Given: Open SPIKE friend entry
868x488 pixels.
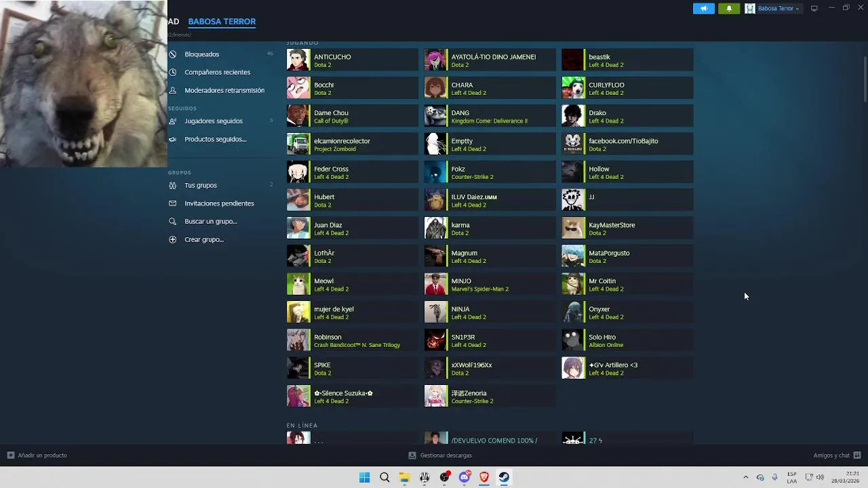Looking at the screenshot, I should 353,368.
